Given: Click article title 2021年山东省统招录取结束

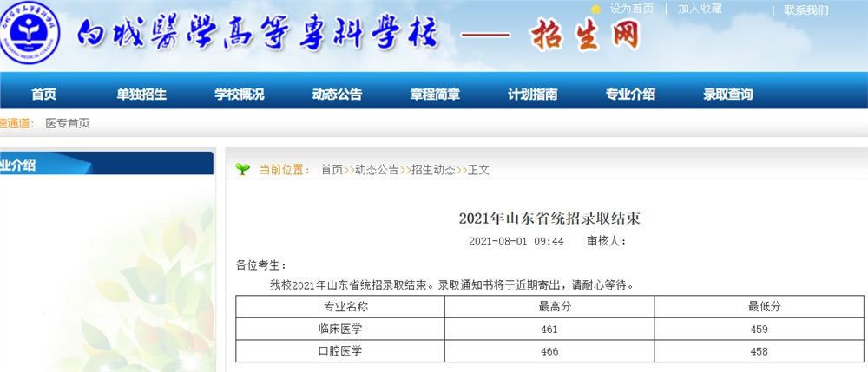Looking at the screenshot, I should coord(549,219).
